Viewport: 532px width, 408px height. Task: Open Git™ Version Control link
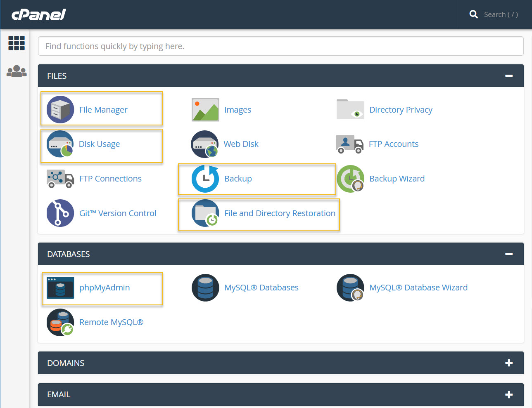click(118, 213)
